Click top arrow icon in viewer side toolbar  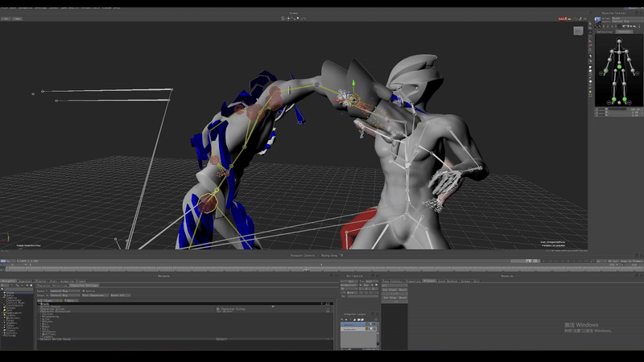point(590,23)
